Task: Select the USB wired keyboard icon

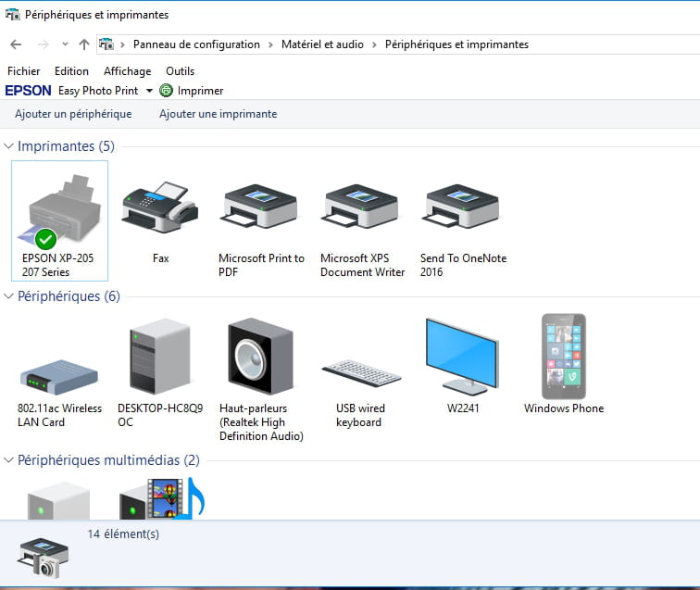Action: (362, 373)
